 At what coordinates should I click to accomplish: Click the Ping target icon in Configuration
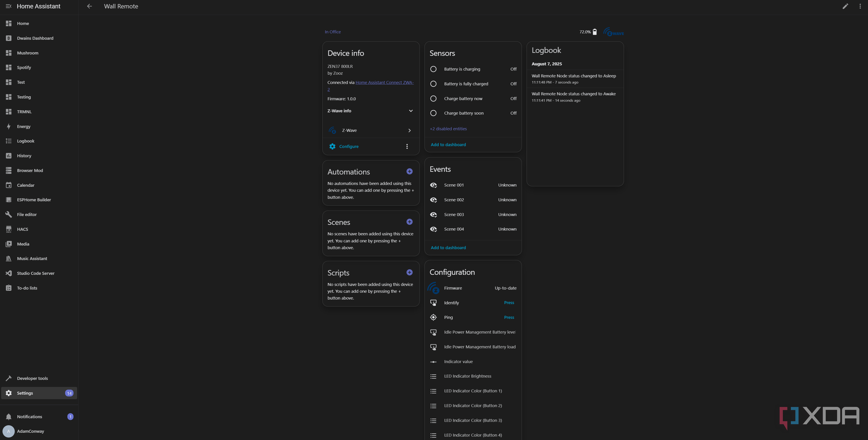(433, 317)
